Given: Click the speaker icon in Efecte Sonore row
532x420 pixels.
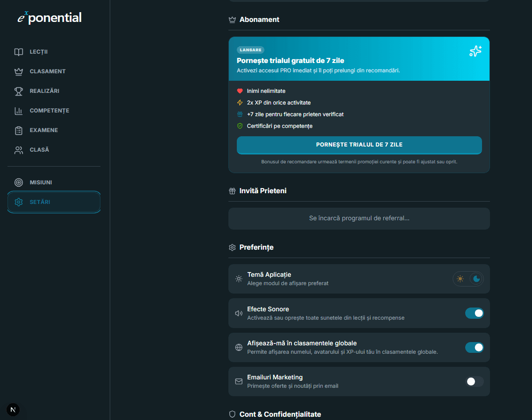Looking at the screenshot, I should pos(239,313).
